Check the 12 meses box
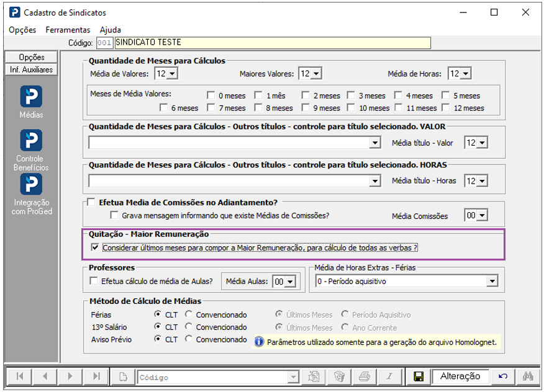544x392 pixels. click(446, 108)
